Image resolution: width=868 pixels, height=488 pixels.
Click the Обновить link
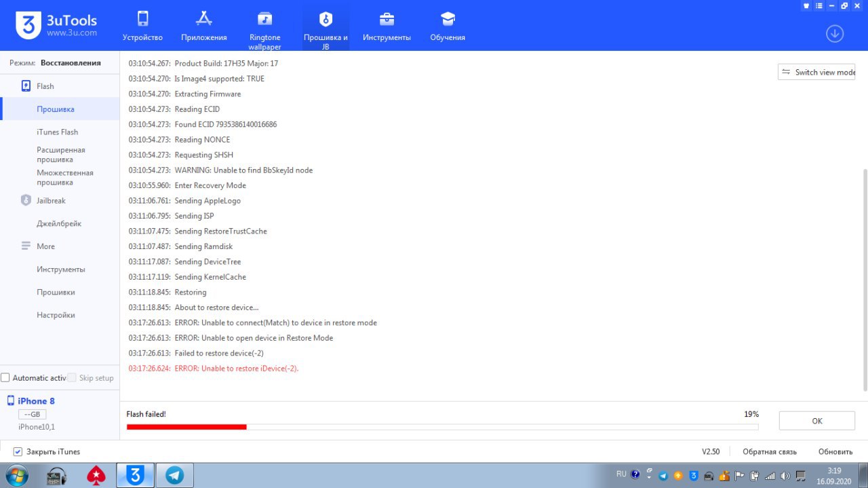point(835,451)
